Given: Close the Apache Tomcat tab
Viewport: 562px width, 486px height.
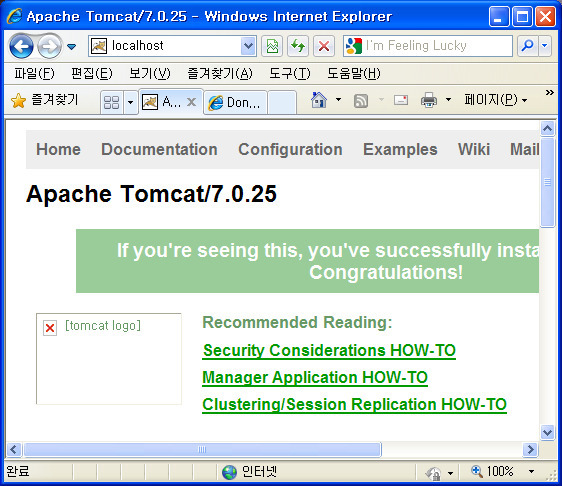Looking at the screenshot, I should pos(192,102).
